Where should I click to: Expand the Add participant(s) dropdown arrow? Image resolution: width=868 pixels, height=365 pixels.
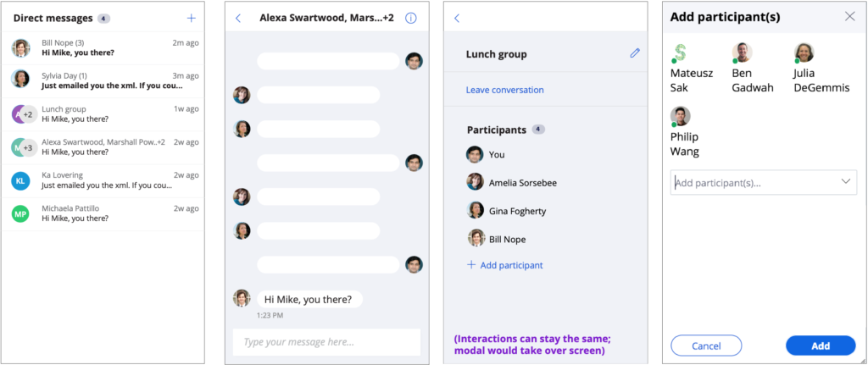(846, 181)
